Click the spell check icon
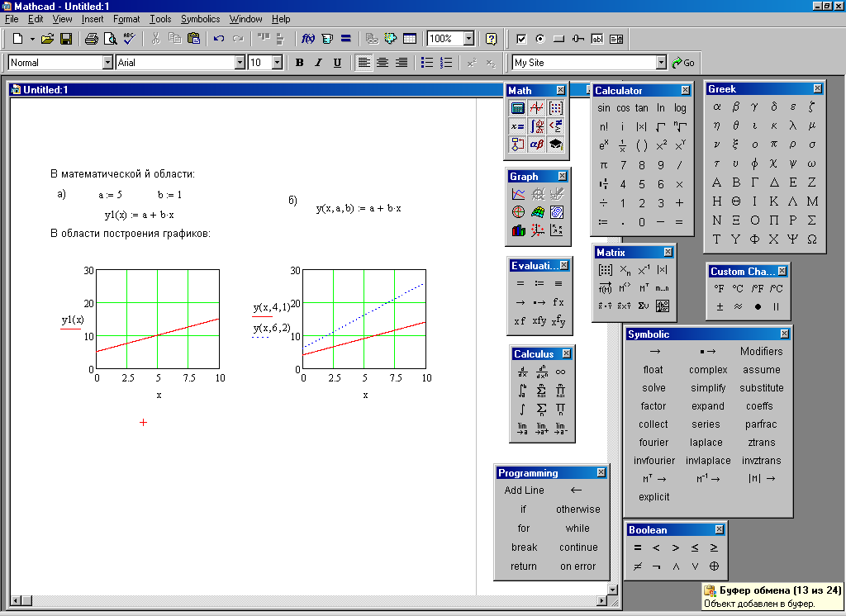 [129, 39]
